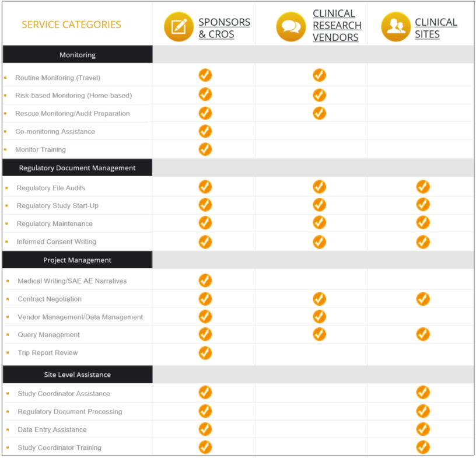Click Vendors checkmark for Risk-based Monitoring

pyautogui.click(x=319, y=95)
